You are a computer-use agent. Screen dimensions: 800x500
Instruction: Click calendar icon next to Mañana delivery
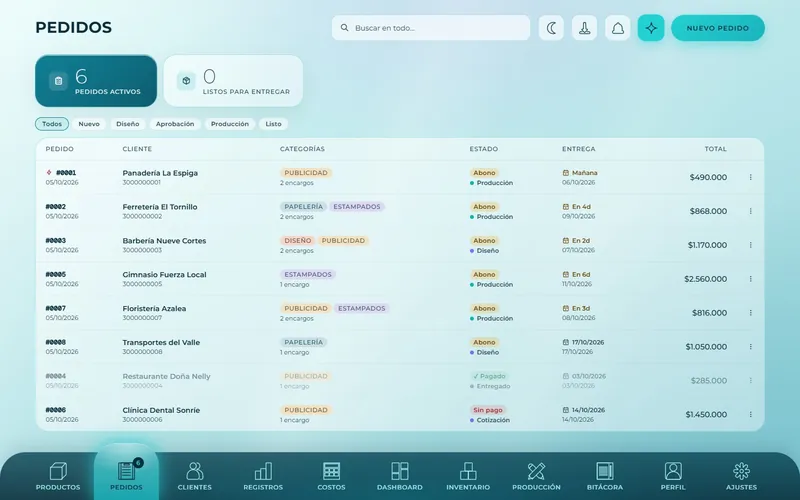[565, 173]
